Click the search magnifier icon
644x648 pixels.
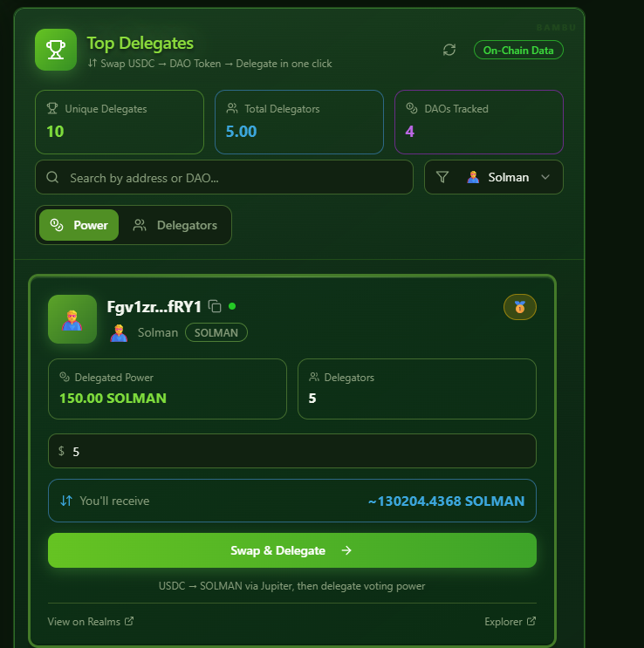click(52, 177)
